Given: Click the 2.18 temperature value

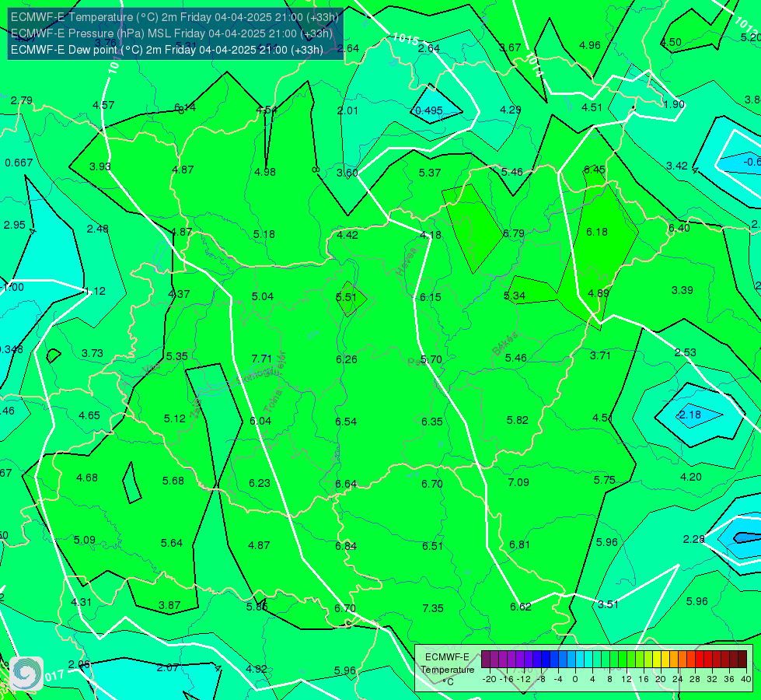Looking at the screenshot, I should pyautogui.click(x=689, y=415).
